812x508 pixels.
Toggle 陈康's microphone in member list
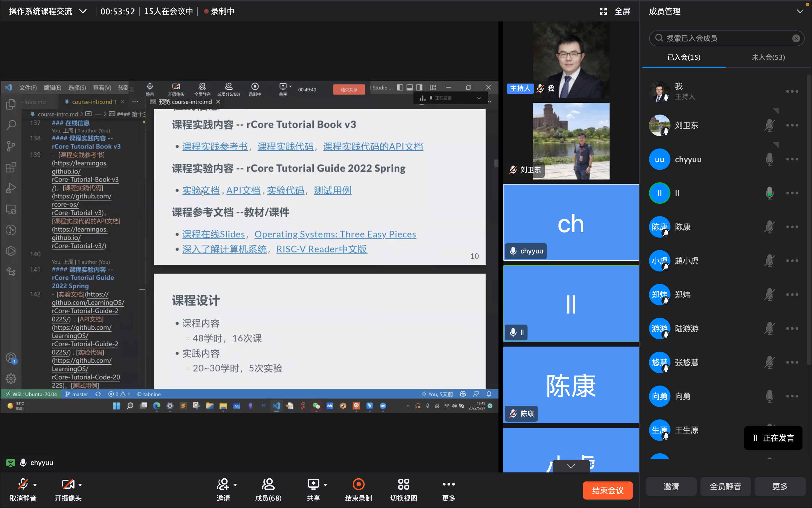(x=769, y=227)
